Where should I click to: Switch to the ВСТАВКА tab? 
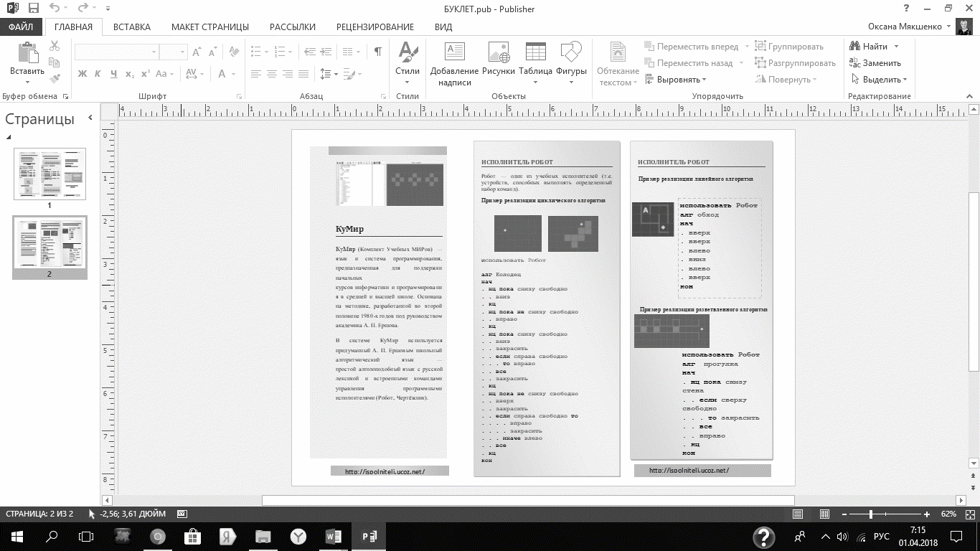tap(132, 27)
